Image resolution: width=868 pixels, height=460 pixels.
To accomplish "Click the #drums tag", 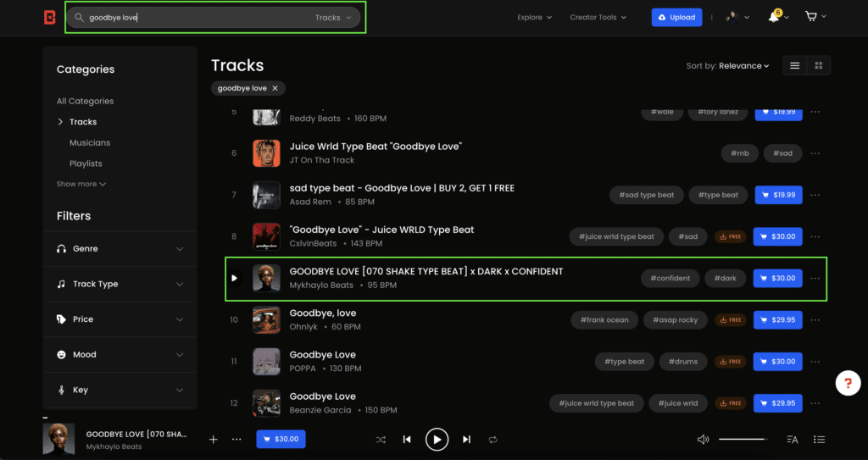I will 683,362.
